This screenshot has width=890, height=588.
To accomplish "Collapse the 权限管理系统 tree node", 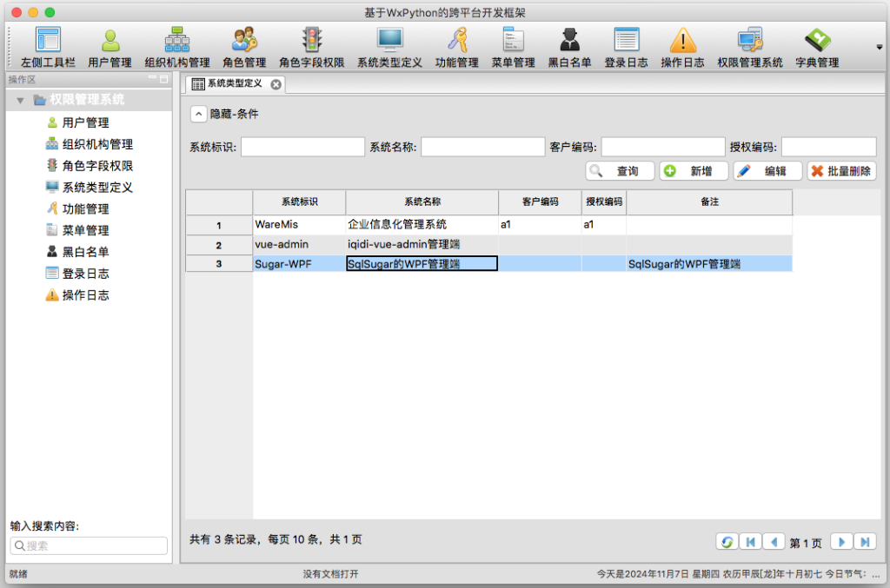I will [x=21, y=101].
